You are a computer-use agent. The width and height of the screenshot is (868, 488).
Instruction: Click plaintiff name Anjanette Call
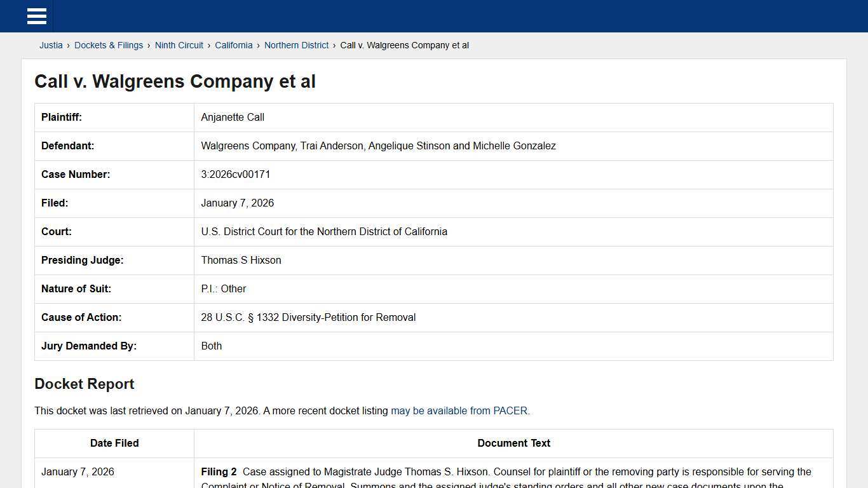(x=233, y=117)
